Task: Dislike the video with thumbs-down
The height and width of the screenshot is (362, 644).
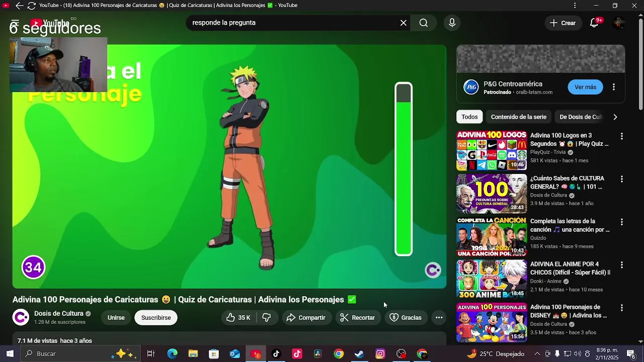Action: point(267,318)
